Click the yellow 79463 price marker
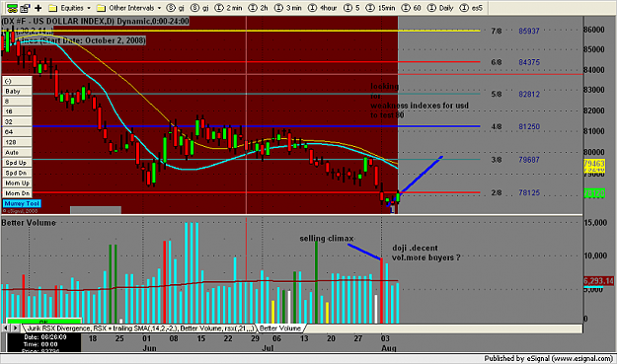The image size is (617, 364). coord(594,163)
